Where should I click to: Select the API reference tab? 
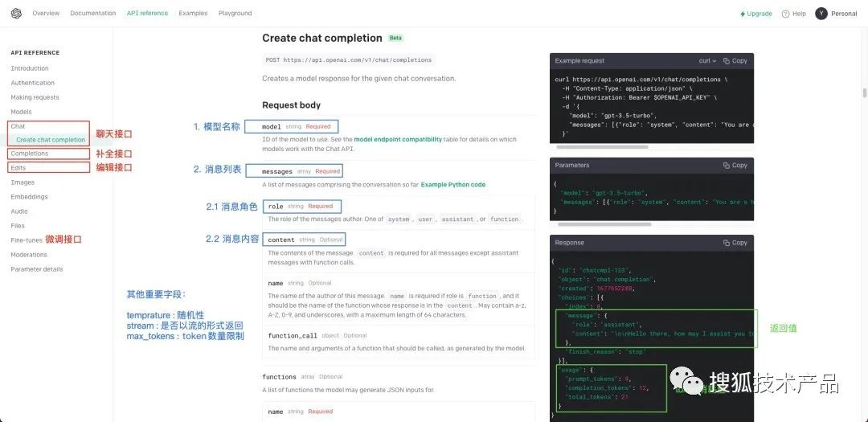147,14
